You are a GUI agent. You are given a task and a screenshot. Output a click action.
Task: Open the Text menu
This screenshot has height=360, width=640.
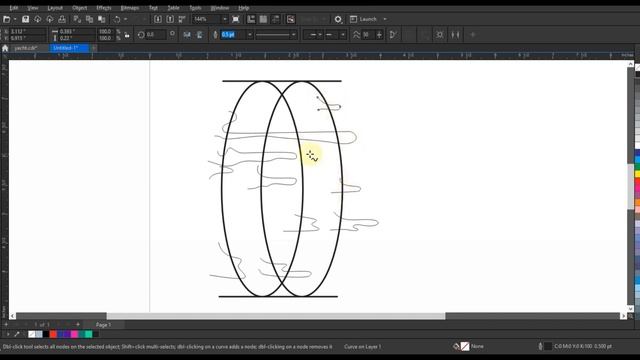(153, 8)
